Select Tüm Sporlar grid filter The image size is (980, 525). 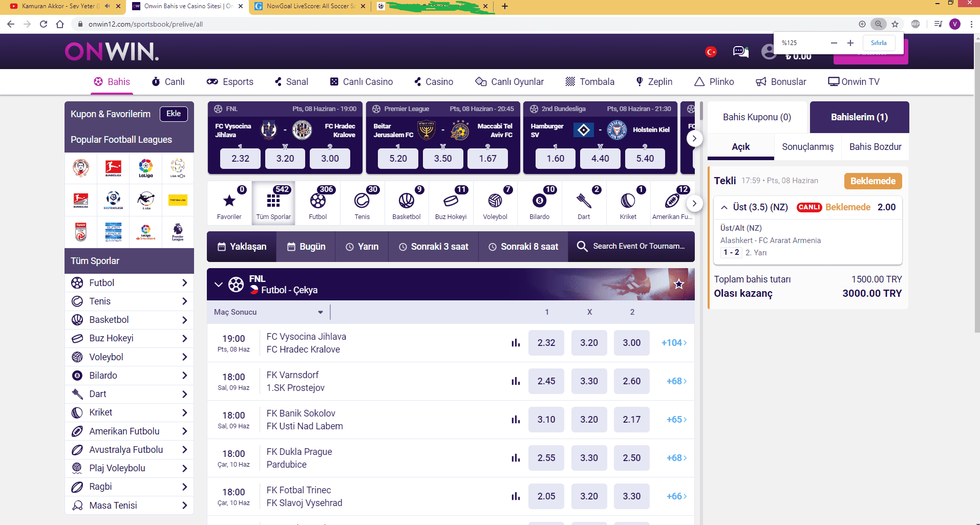pos(273,203)
